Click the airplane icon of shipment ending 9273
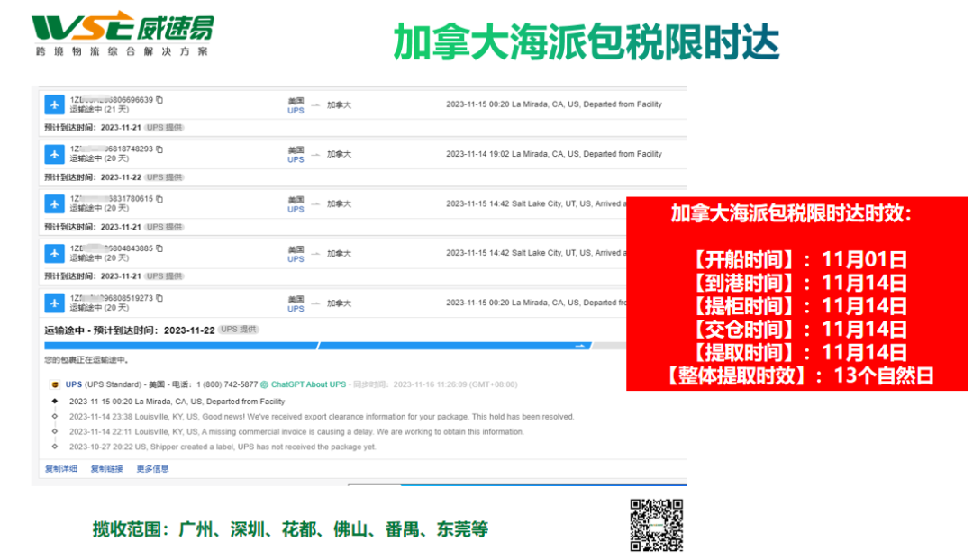This screenshot has width=973, height=560. tap(55, 303)
